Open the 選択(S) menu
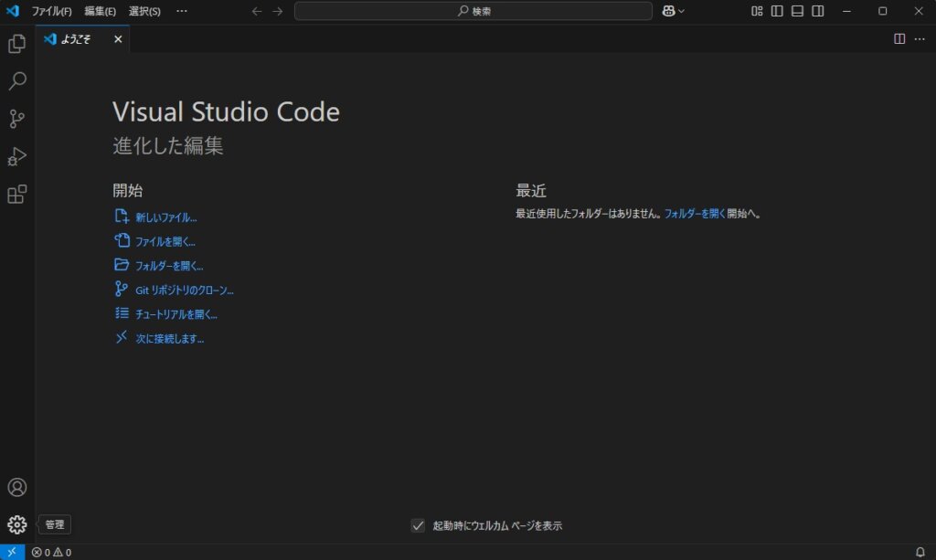Image resolution: width=936 pixels, height=560 pixels. point(144,11)
